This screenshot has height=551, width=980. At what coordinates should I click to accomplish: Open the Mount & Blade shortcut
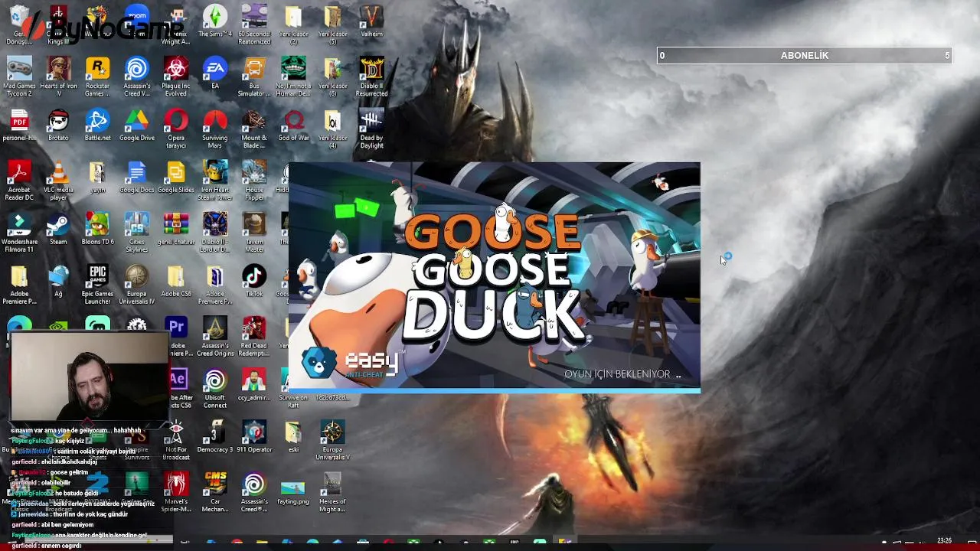254,127
